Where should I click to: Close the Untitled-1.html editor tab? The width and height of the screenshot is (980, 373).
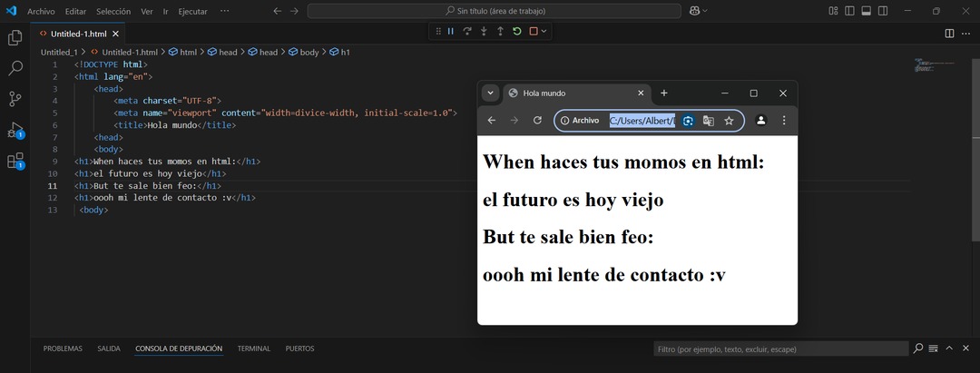pyautogui.click(x=115, y=34)
